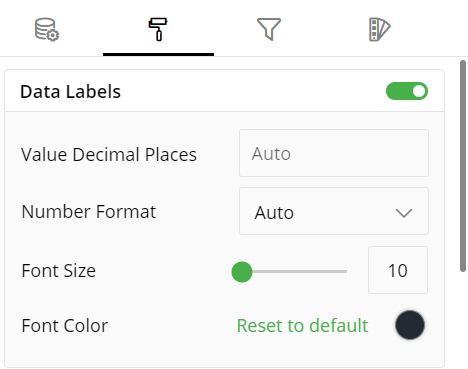Image resolution: width=468 pixels, height=369 pixels.
Task: Click the black active tab indicator bar
Action: click(158, 54)
